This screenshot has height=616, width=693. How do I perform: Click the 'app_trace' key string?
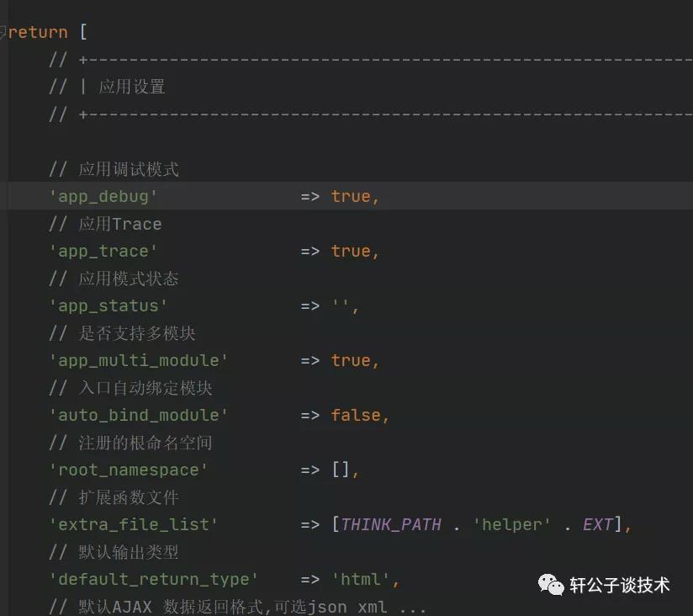(103, 251)
